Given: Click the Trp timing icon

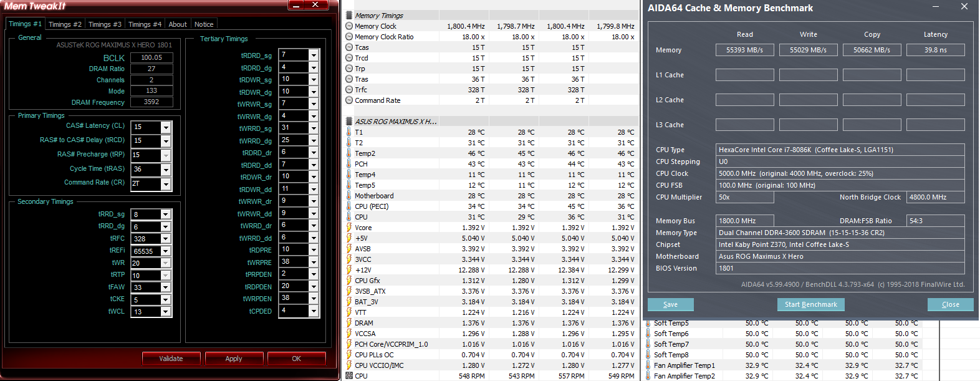Looking at the screenshot, I should (x=349, y=69).
